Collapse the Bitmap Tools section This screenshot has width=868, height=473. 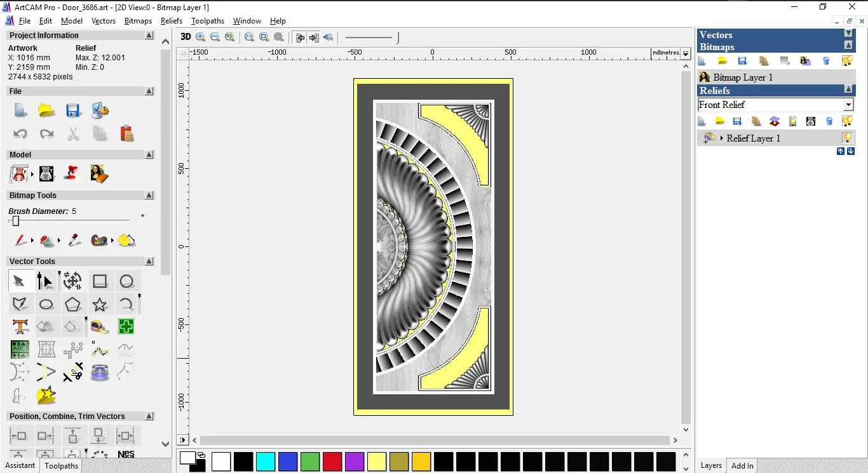point(149,196)
